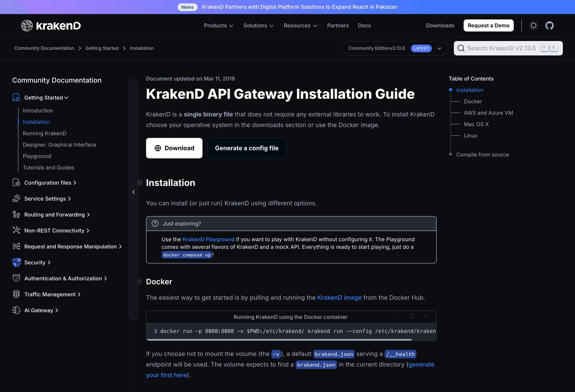Viewport: 575px width, 392px height.
Task: Click the Download button
Action: 174,148
